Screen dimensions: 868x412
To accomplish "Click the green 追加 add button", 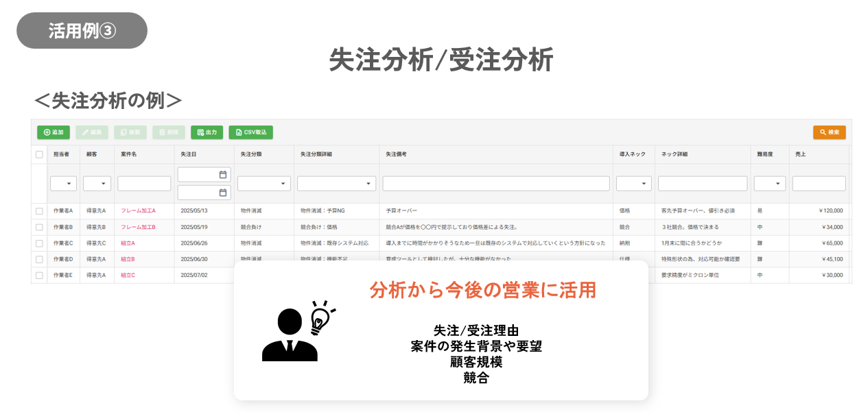I will click(54, 132).
